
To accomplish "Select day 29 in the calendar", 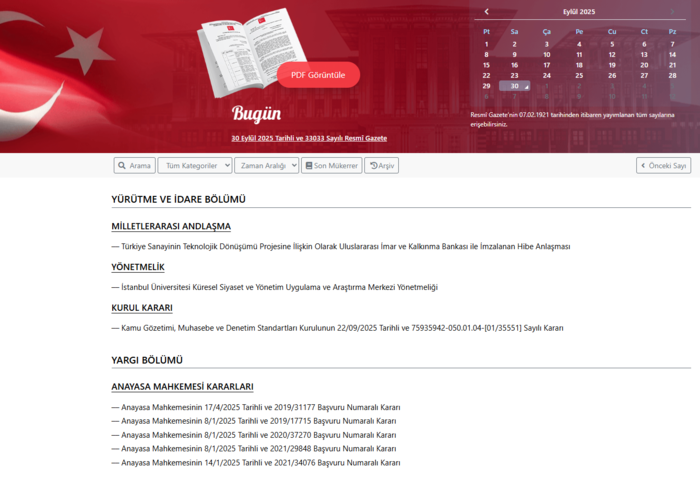I will tap(487, 86).
